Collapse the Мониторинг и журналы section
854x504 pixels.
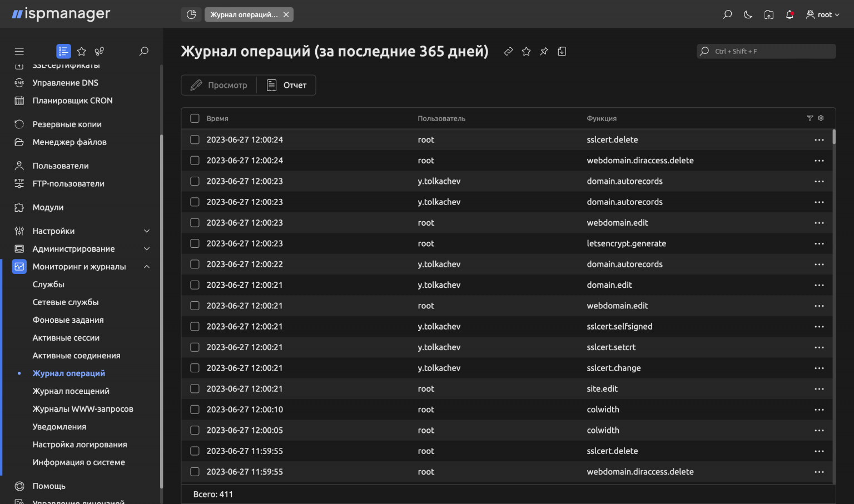click(147, 266)
